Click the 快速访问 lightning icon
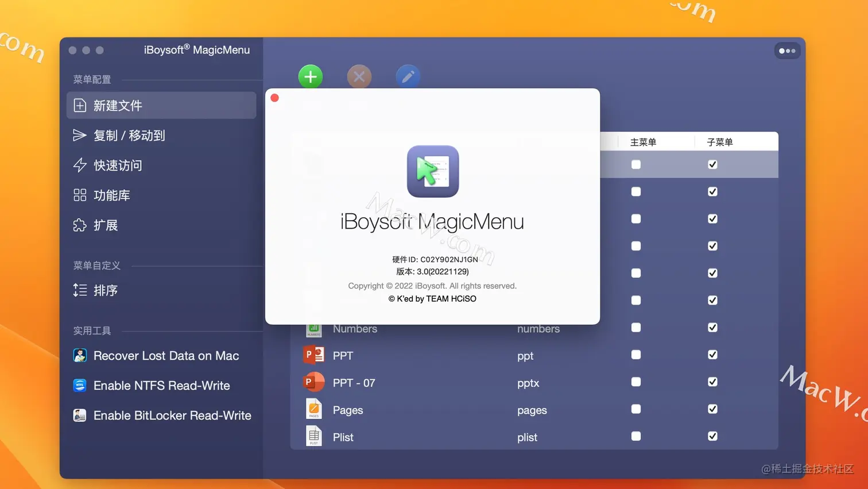868x489 pixels. [80, 165]
